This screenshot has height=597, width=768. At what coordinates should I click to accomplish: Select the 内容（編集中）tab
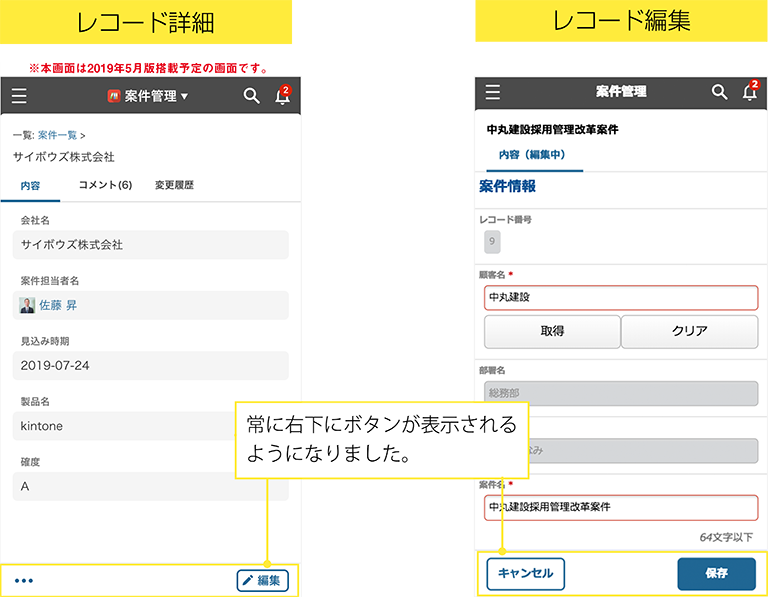click(532, 155)
